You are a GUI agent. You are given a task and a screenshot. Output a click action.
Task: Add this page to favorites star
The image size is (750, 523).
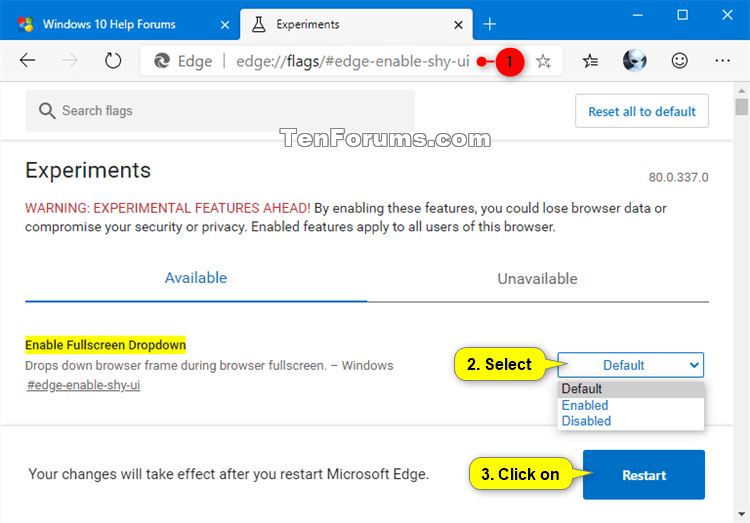[543, 61]
